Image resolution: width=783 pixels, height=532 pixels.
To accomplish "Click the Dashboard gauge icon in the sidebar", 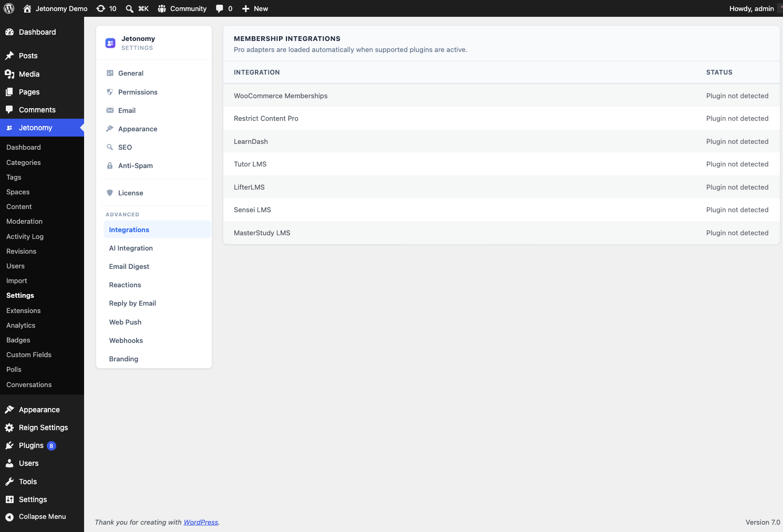I will [x=9, y=32].
